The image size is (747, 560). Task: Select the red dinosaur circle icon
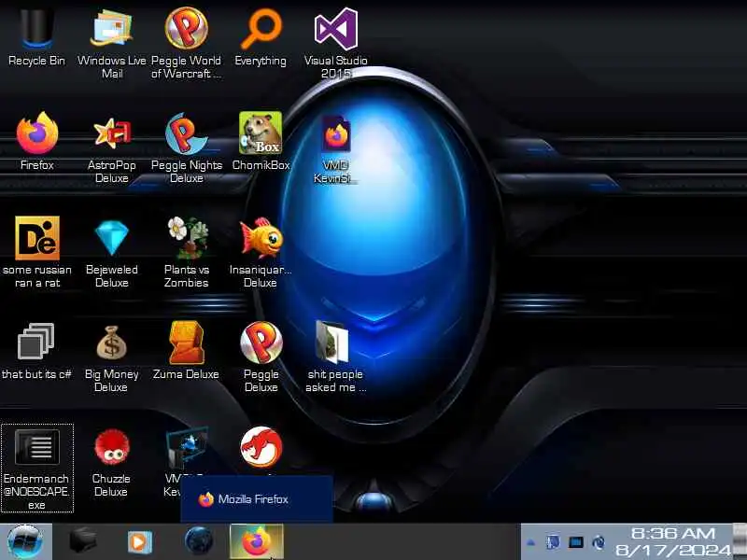261,447
